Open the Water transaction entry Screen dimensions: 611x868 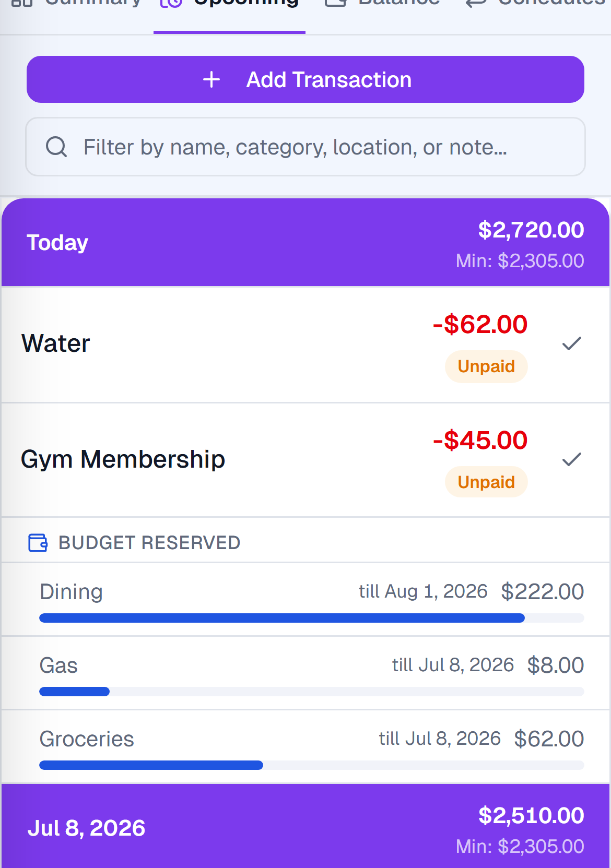pos(305,344)
